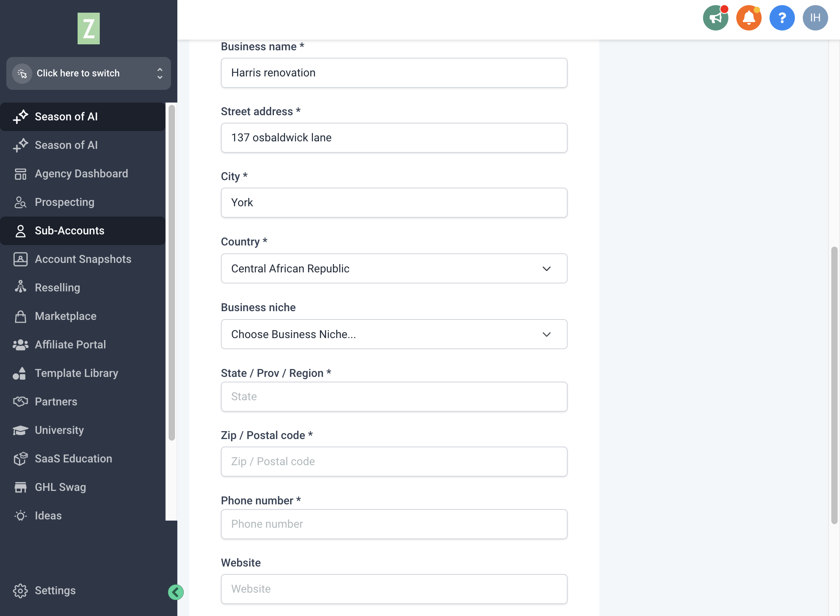Click the Phone number input field
The image size is (840, 616).
394,524
